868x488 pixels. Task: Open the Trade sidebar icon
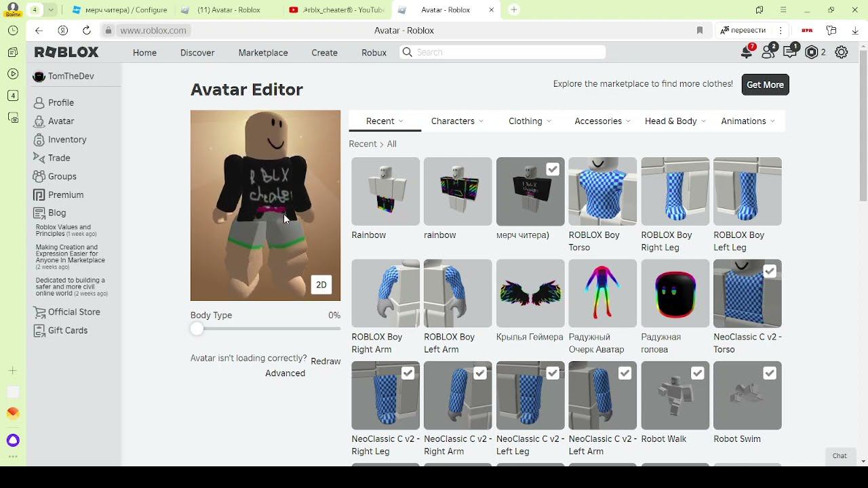pos(39,157)
